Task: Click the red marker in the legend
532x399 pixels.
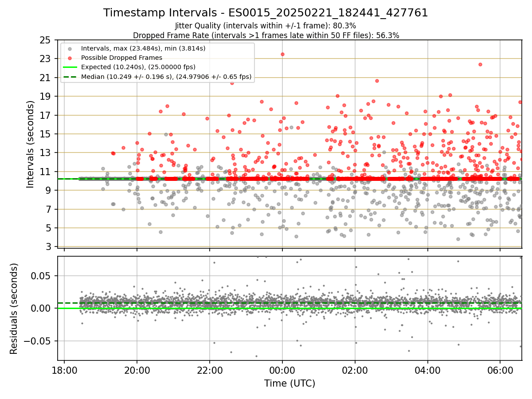Action: point(70,58)
